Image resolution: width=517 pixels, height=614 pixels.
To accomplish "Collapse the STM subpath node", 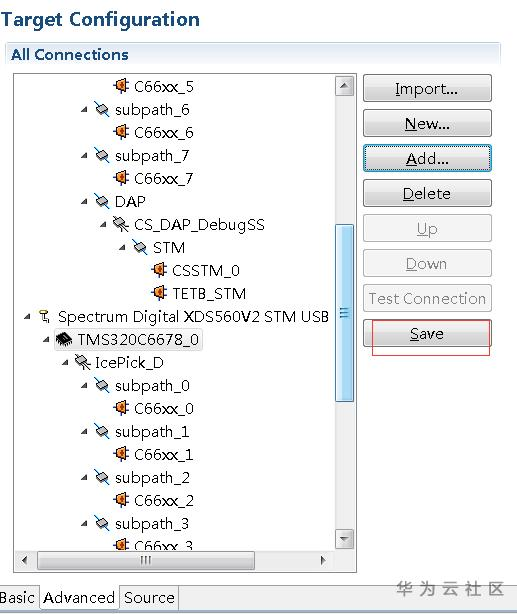I will 122,247.
